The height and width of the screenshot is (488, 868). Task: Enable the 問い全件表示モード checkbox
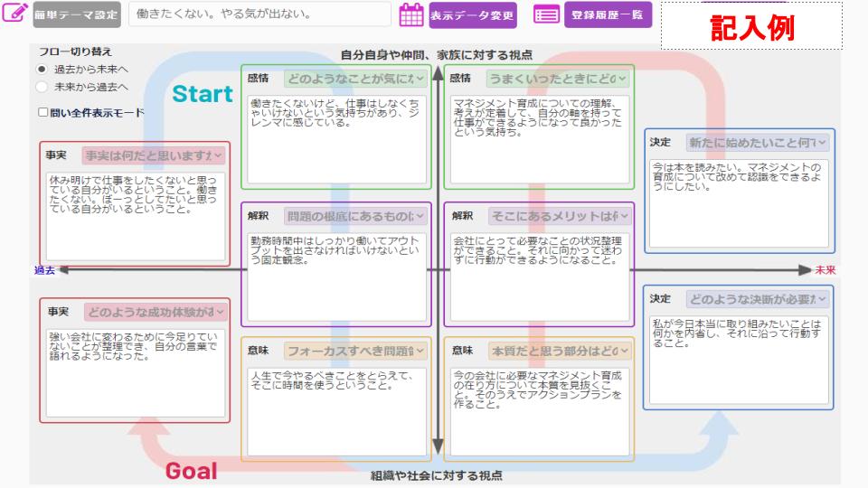point(42,113)
